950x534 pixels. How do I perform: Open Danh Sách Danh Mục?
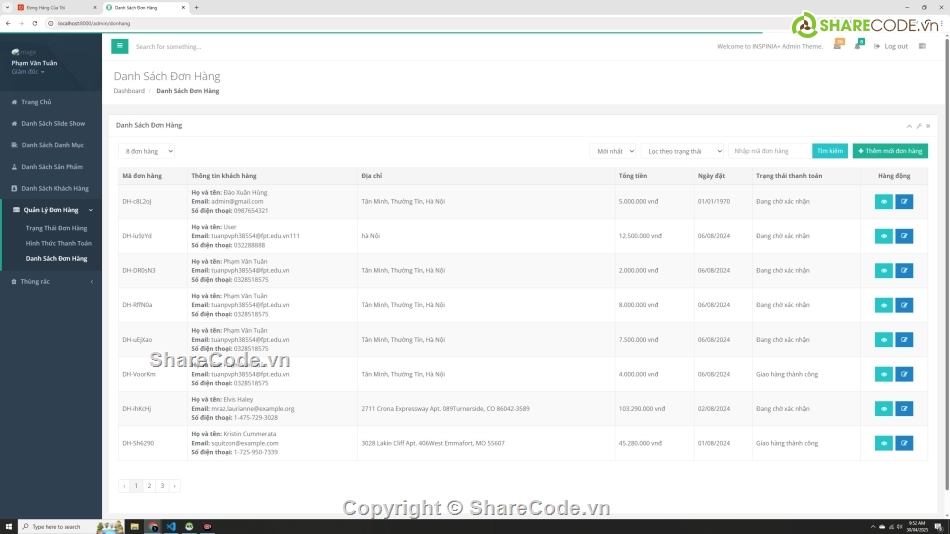(51, 145)
